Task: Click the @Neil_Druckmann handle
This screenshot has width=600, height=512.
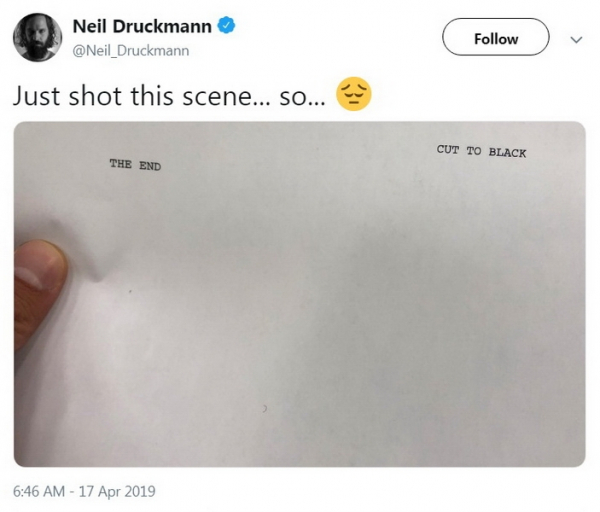Action: coord(131,51)
